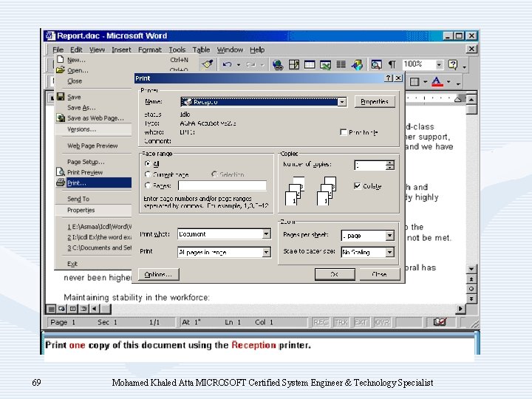The width and height of the screenshot is (532, 399).
Task: Click the Save floppy disk icon
Action: [x=61, y=96]
